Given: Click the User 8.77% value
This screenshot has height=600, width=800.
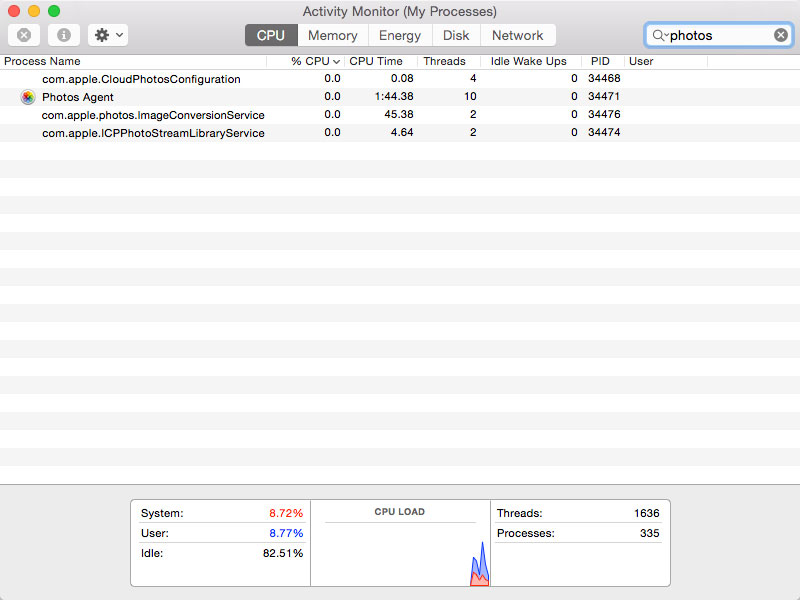Looking at the screenshot, I should click(286, 533).
